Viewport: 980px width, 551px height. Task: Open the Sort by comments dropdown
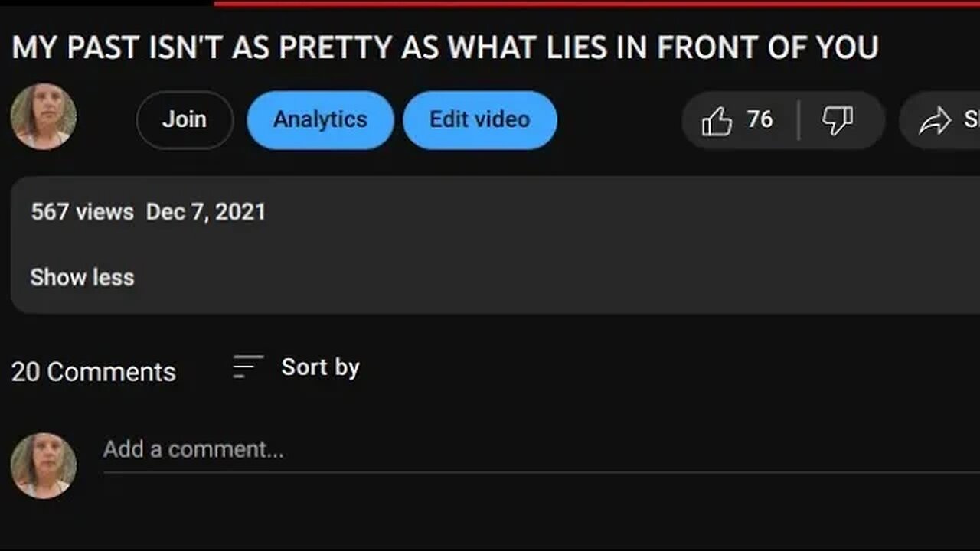tap(320, 367)
